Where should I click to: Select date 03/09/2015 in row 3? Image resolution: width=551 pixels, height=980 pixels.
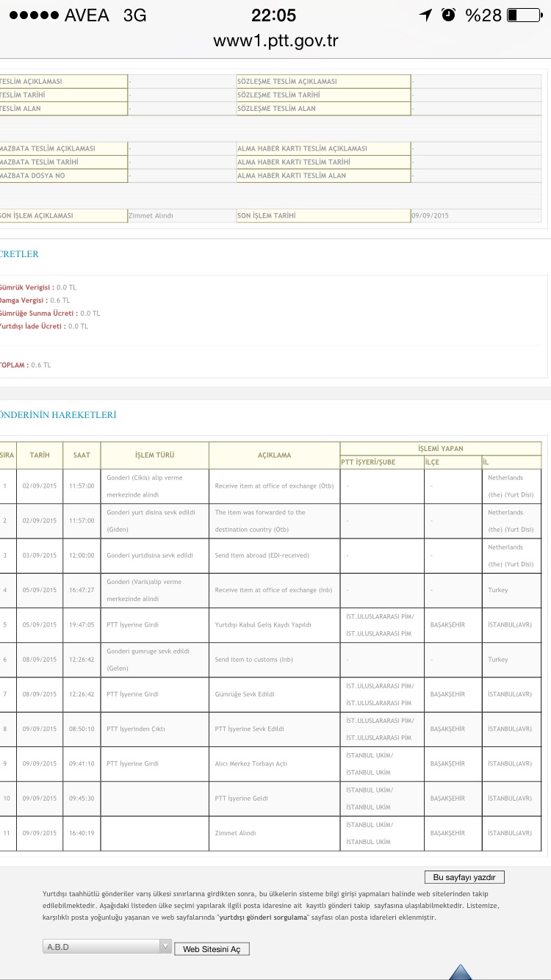click(x=40, y=555)
